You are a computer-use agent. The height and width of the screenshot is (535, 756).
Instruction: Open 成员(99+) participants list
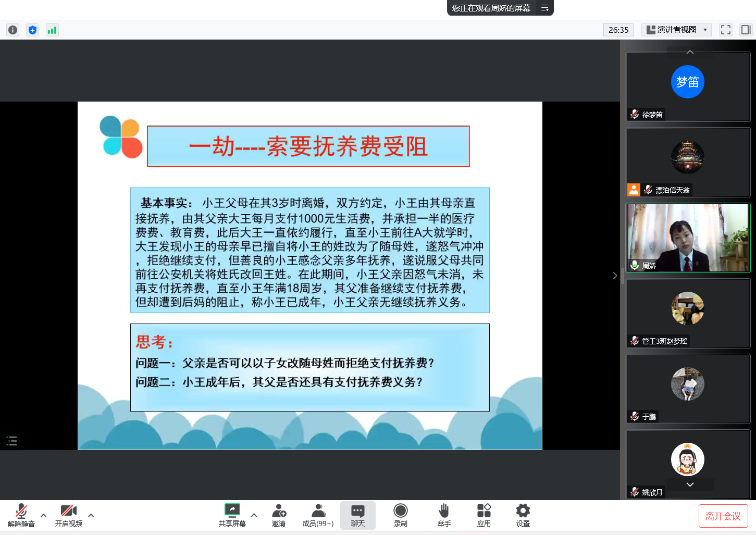tap(318, 515)
